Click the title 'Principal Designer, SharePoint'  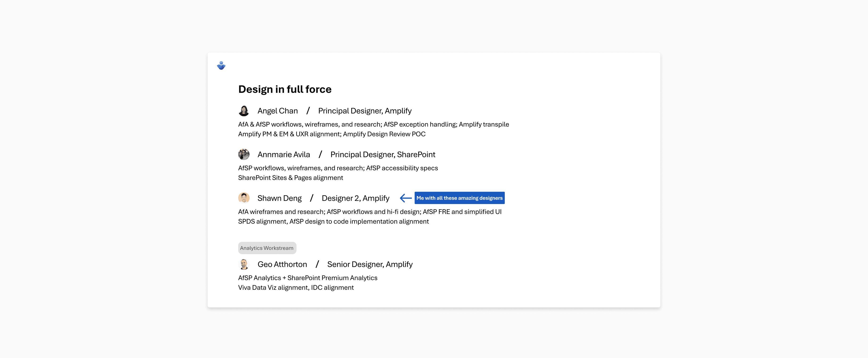click(383, 154)
